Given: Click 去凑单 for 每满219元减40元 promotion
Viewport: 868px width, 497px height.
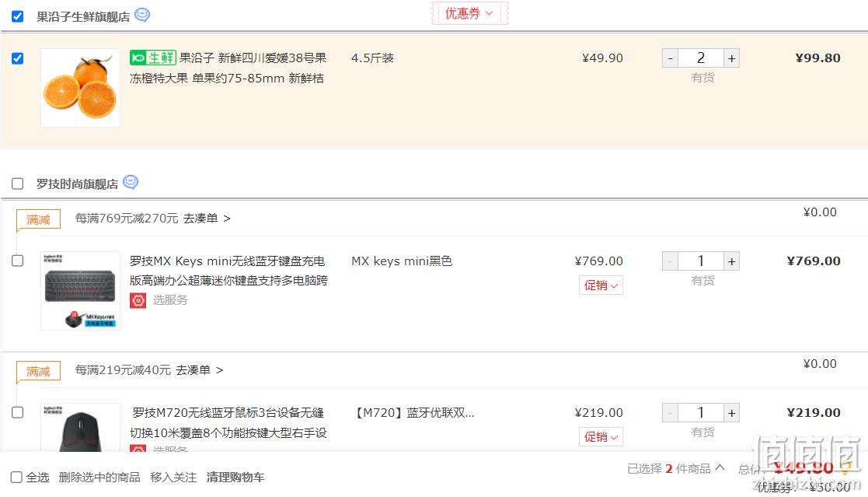Looking at the screenshot, I should (x=200, y=370).
